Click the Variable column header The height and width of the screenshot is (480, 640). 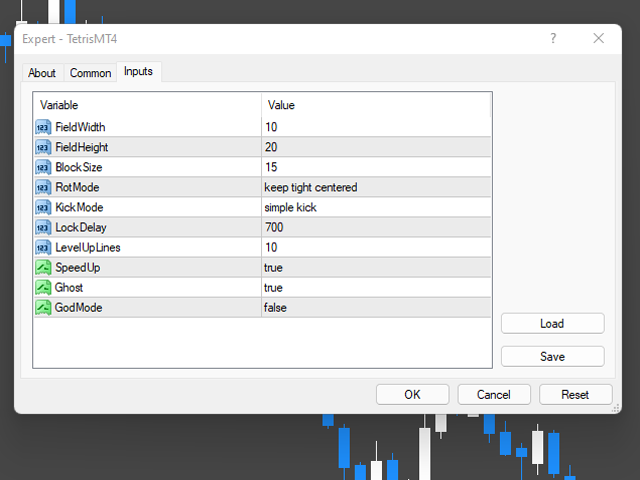[x=147, y=105]
